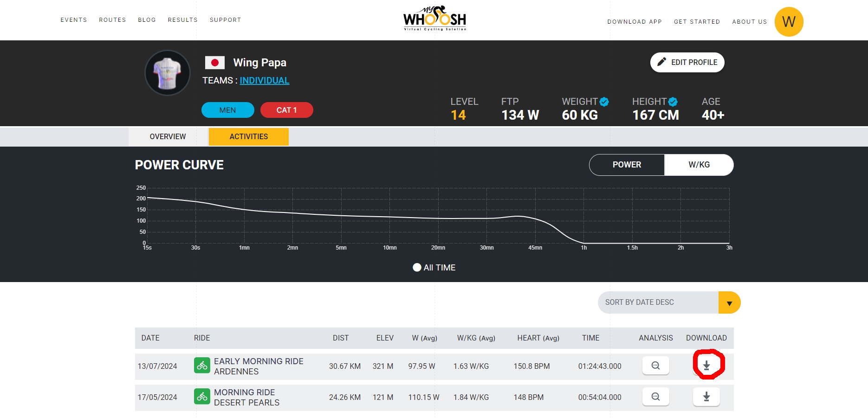Download the Morning Ride Desert Pearls activity file
868x418 pixels.
pos(706,397)
